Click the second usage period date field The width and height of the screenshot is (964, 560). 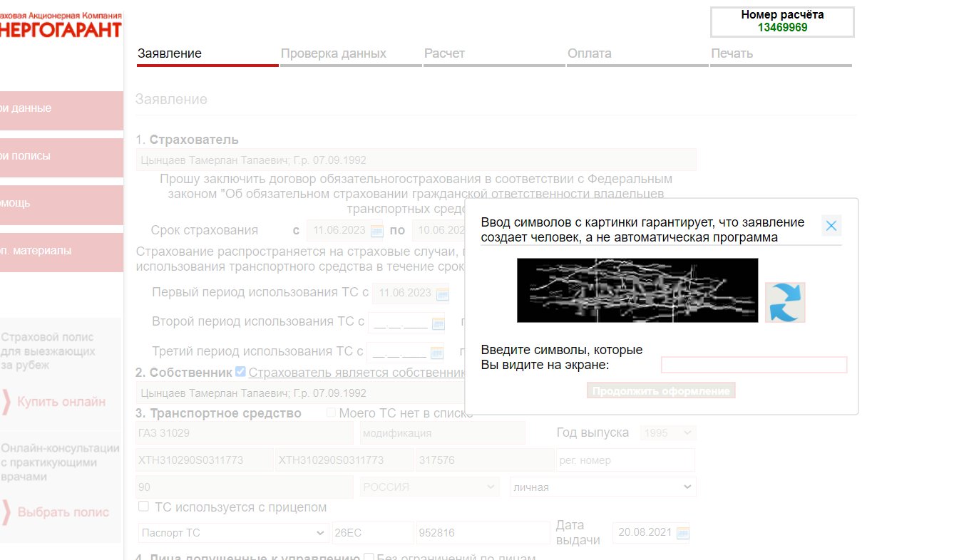[x=399, y=323]
